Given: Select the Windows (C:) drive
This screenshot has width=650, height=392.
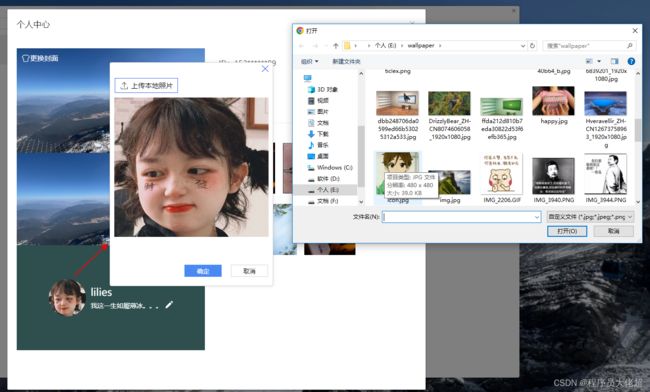Looking at the screenshot, I should 330,167.
